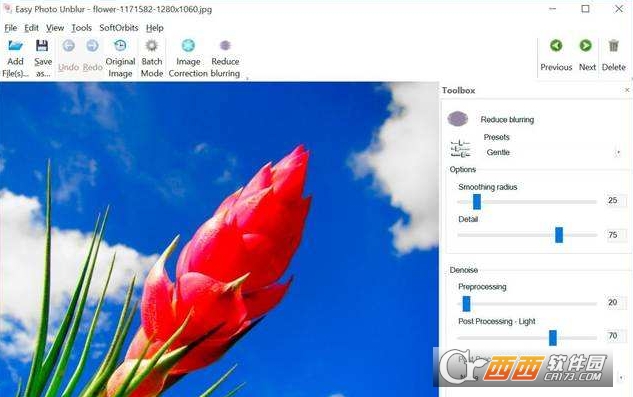Screen dimensions: 633x397
Task: Click the Delete trash can icon
Action: coord(614,46)
